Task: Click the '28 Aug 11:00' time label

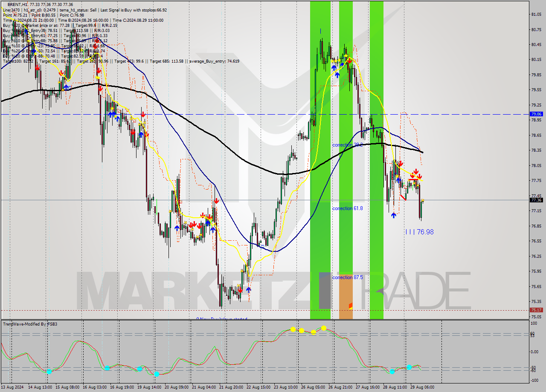Action: tap(395, 387)
